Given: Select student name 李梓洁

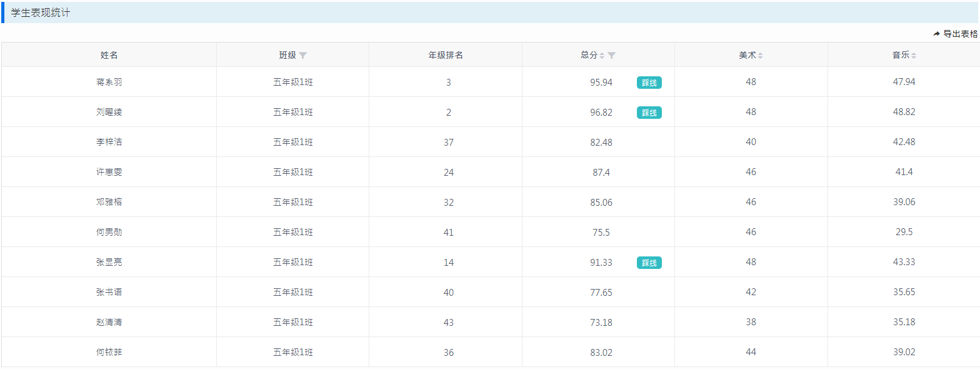Looking at the screenshot, I should tap(109, 142).
